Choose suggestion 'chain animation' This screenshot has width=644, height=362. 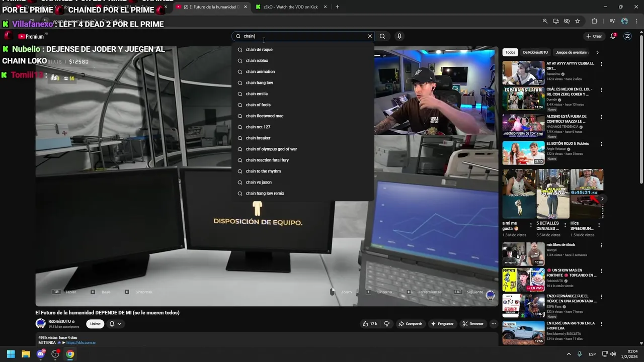click(x=302, y=71)
